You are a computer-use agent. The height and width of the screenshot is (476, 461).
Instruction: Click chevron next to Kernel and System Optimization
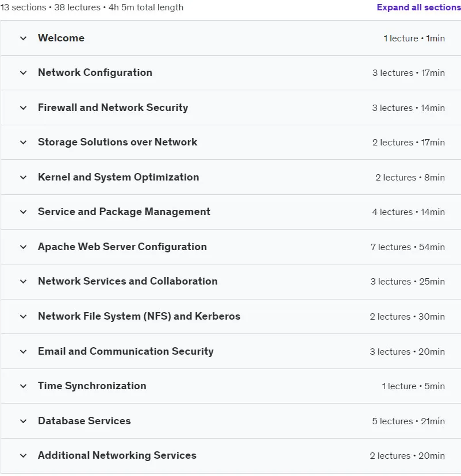(x=23, y=177)
